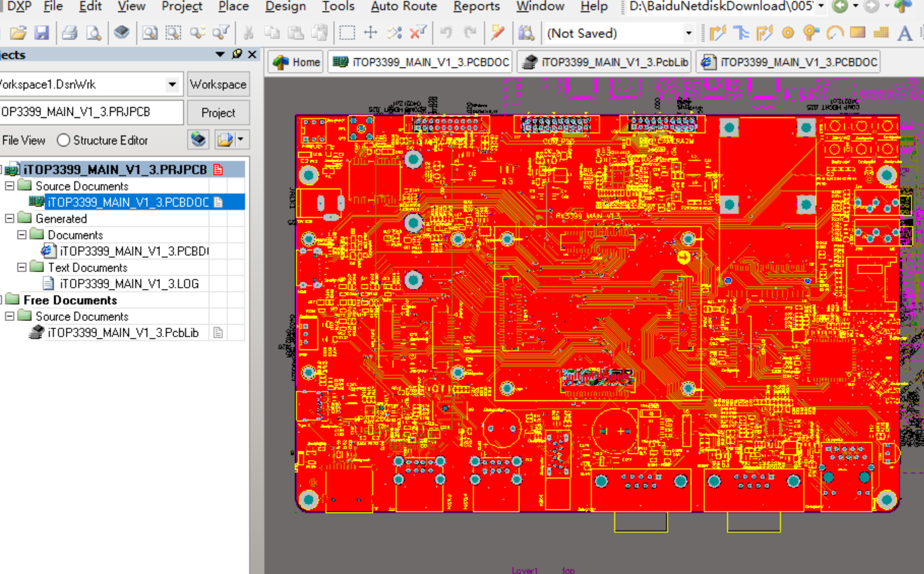Place a pad

point(788,33)
